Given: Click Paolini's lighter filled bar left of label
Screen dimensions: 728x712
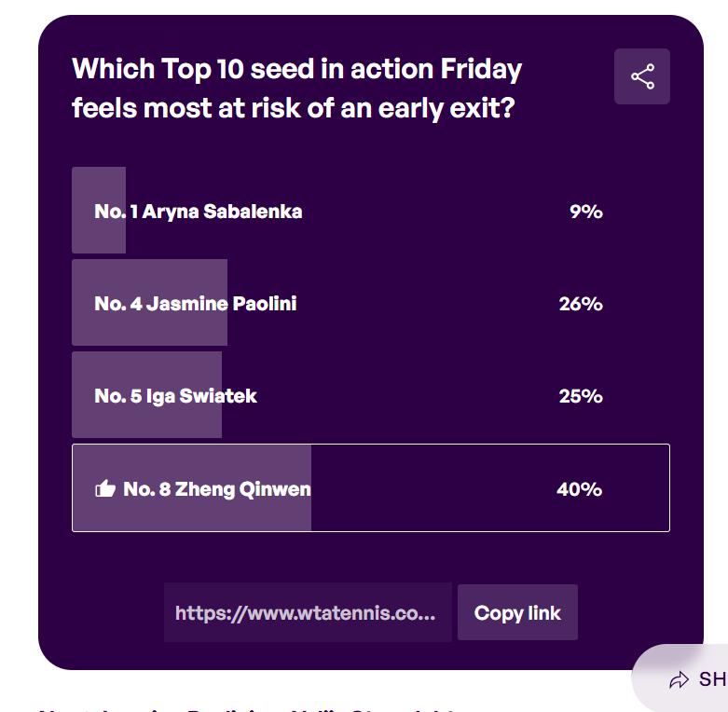Looking at the screenshot, I should 83,303.
